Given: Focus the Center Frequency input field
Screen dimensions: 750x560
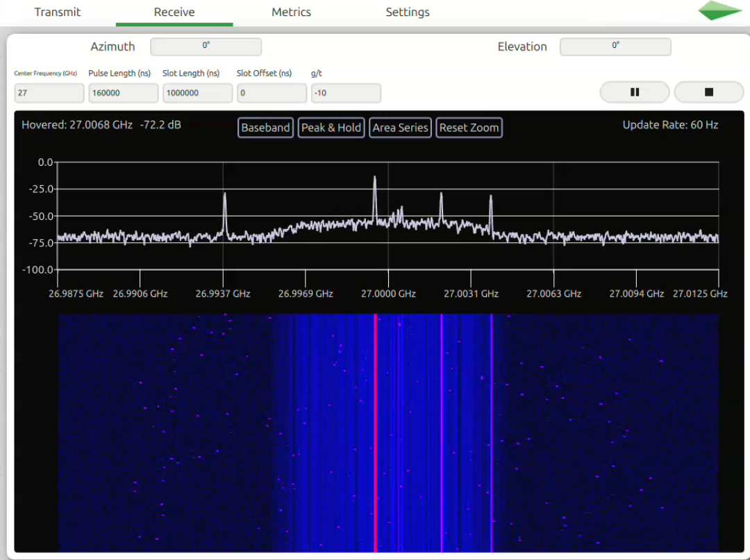Looking at the screenshot, I should click(49, 93).
